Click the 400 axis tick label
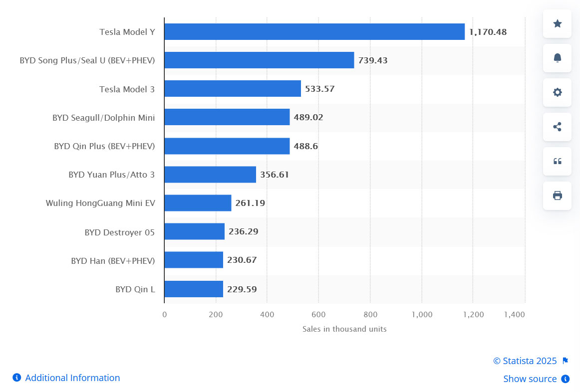The height and width of the screenshot is (392, 580). [267, 315]
